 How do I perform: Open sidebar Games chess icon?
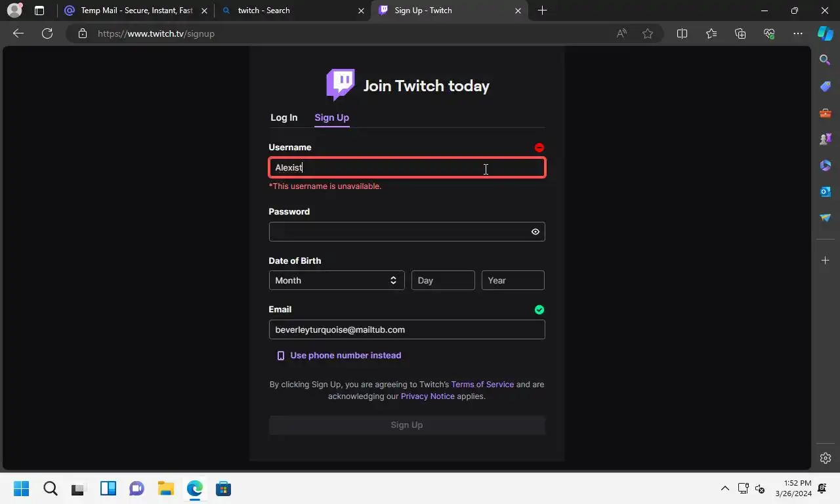click(826, 139)
